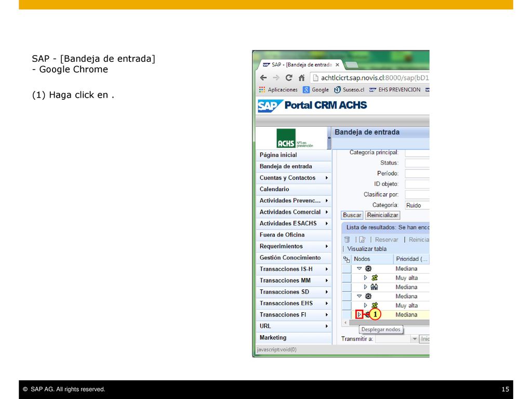Viewport: 532px width, 399px height.
Task: Click the Status input field
Action: (417, 163)
